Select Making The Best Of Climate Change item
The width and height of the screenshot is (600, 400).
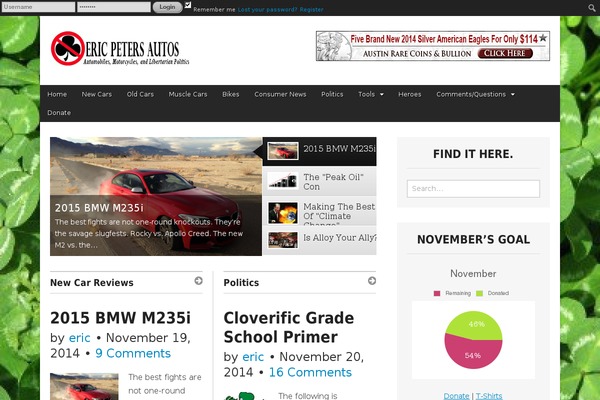click(x=320, y=211)
